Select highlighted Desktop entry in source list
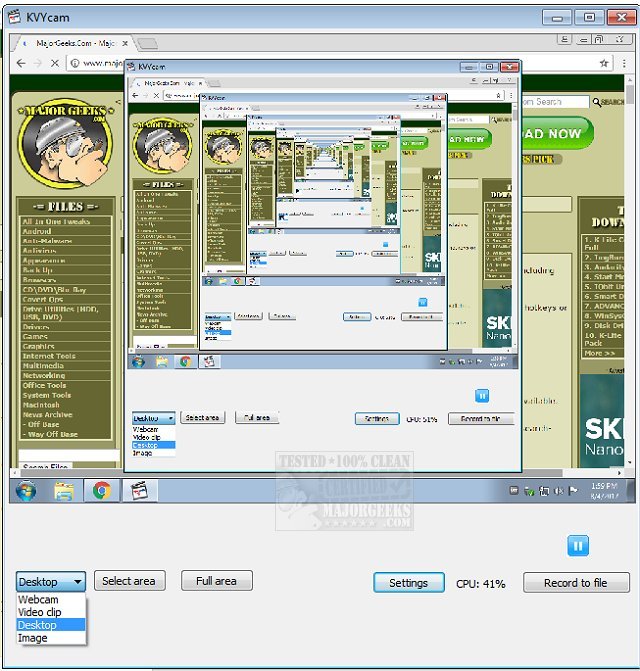Viewport: 640px width, 671px height. click(x=51, y=625)
